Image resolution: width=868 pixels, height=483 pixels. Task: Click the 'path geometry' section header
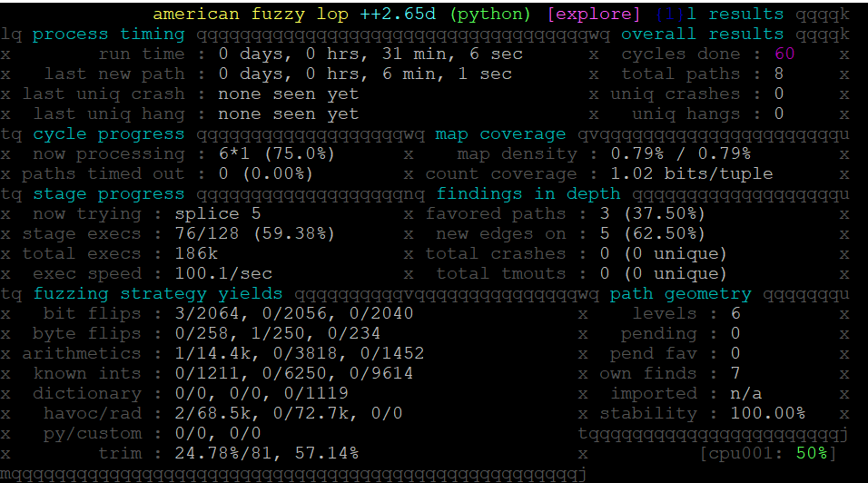pos(680,294)
